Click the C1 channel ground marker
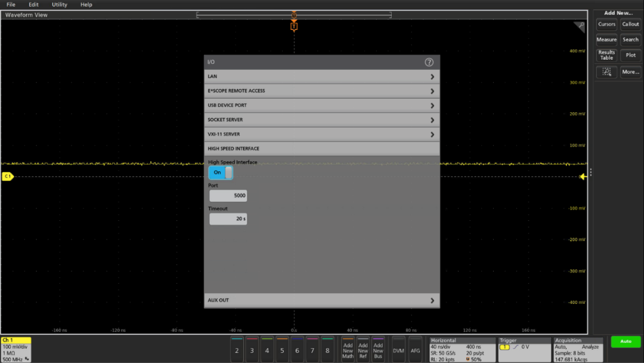 click(7, 177)
